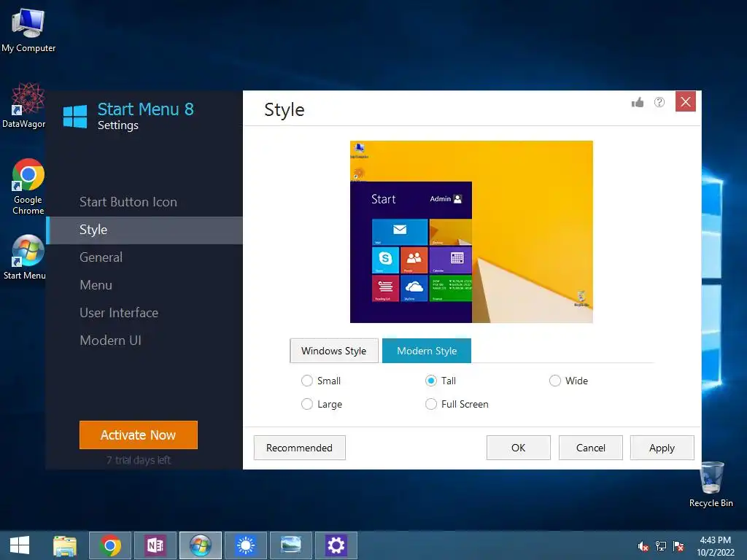Open the Style settings section
The image size is (747, 560).
coord(144,230)
